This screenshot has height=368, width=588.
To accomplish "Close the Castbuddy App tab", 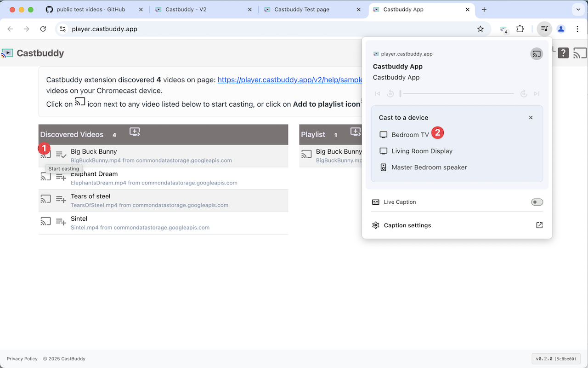I will pyautogui.click(x=468, y=9).
